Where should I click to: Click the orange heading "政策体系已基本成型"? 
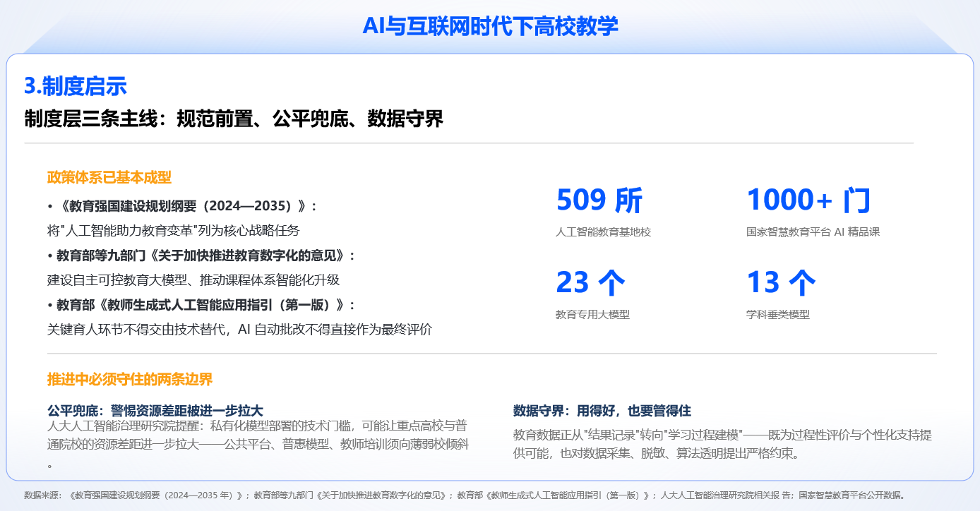(x=109, y=177)
